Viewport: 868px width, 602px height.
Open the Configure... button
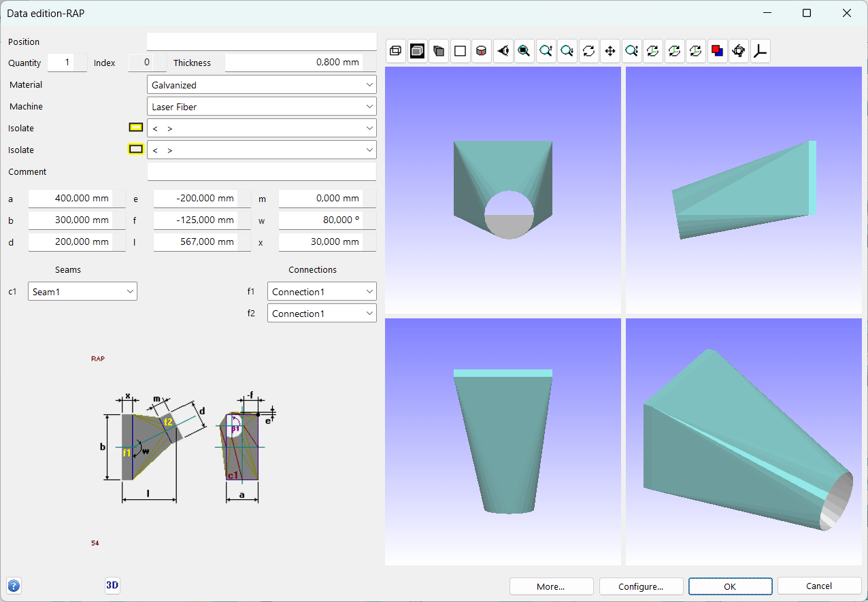coord(641,586)
